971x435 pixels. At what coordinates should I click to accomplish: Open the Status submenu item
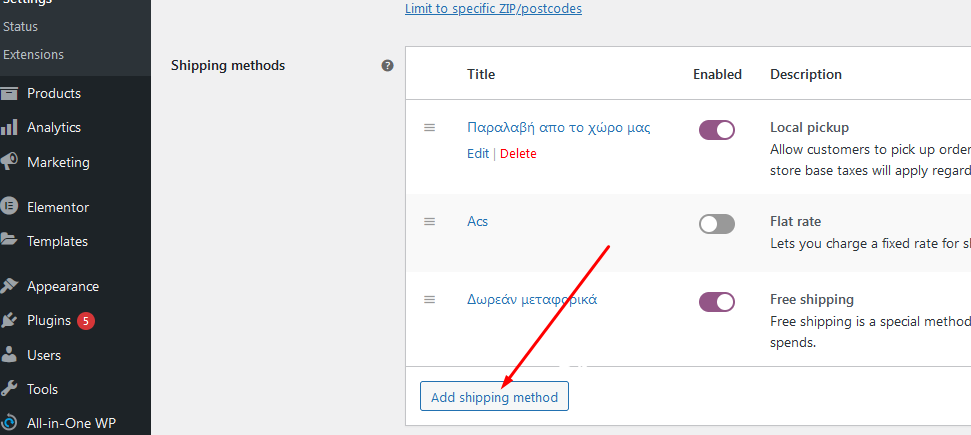click(x=20, y=27)
